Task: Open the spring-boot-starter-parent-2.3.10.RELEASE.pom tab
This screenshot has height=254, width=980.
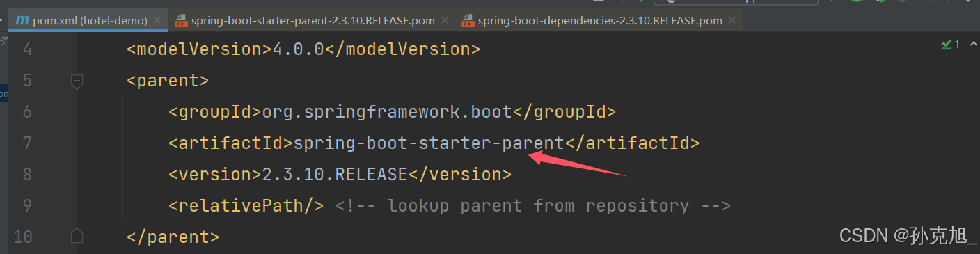Action: tap(311, 21)
